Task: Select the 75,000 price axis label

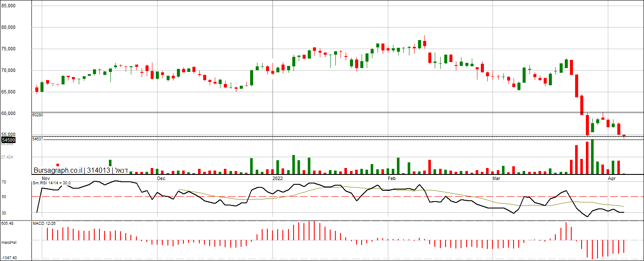Action: click(x=9, y=49)
